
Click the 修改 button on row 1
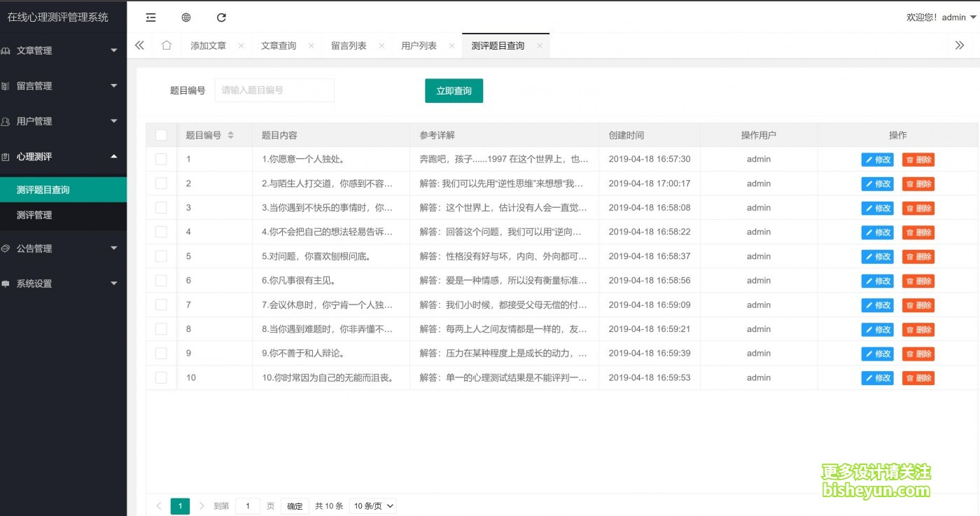(877, 159)
